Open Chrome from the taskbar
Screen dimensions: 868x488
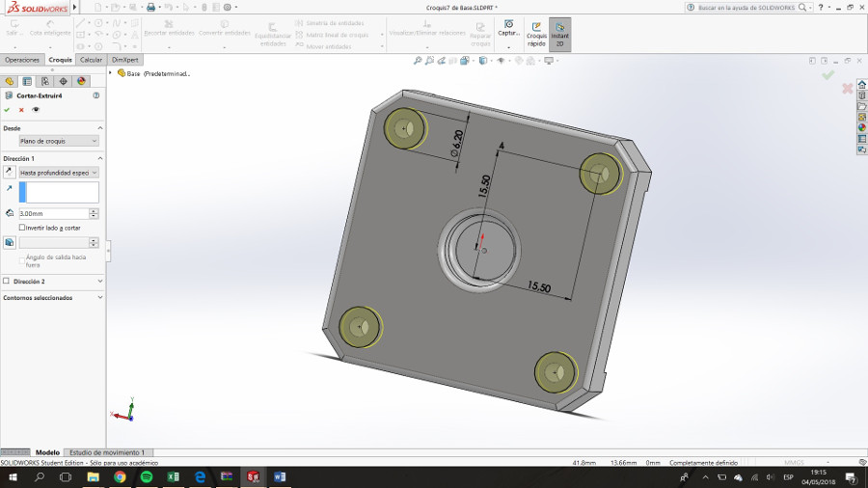point(120,477)
